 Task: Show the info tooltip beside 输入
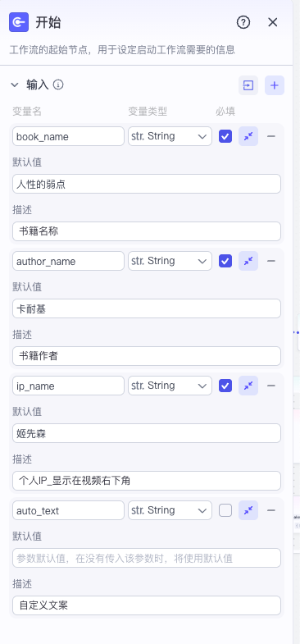[x=58, y=85]
